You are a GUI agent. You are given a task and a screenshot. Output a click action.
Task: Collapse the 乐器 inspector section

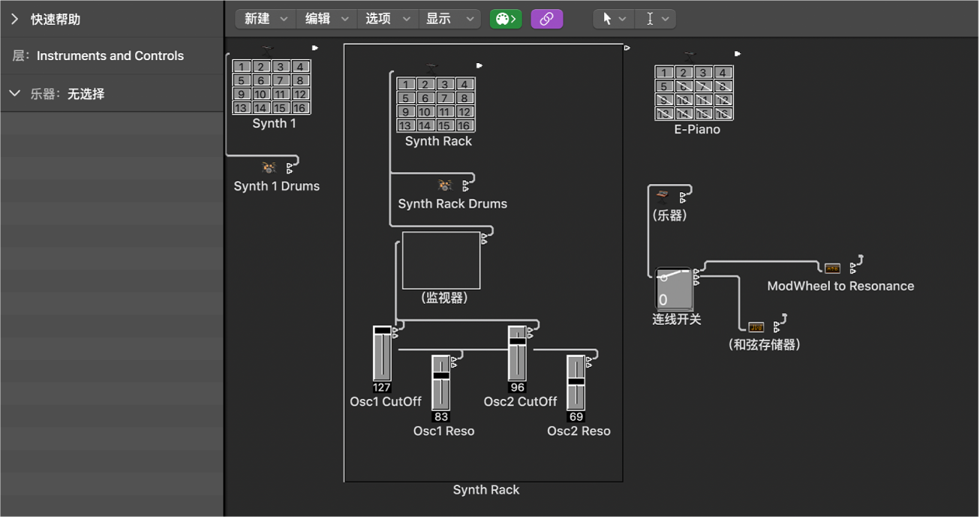15,94
